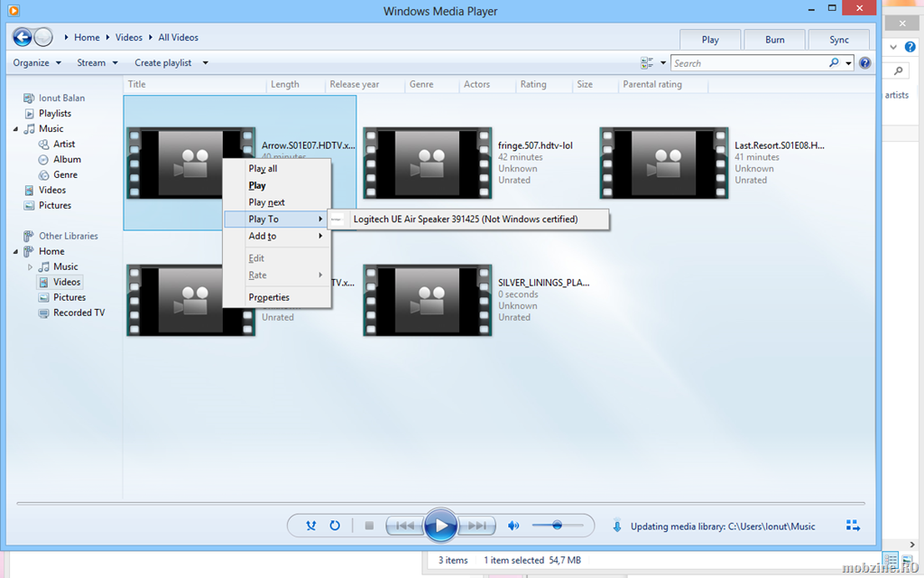Click the Forward navigation arrow

pyautogui.click(x=43, y=37)
